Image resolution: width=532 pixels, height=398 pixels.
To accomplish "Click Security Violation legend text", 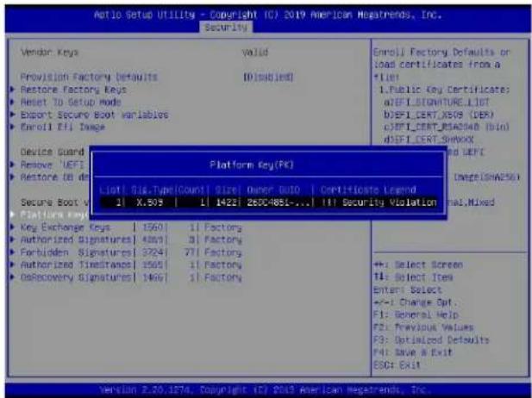I will pos(389,202).
